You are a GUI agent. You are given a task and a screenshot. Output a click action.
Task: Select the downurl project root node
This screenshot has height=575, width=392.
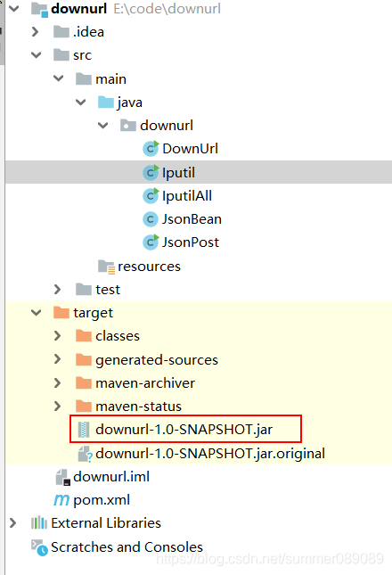coord(78,8)
